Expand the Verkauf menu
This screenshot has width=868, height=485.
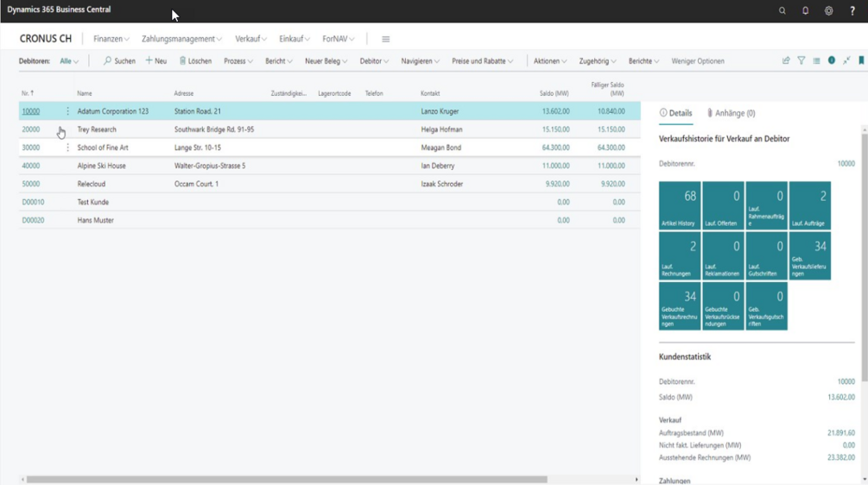250,39
